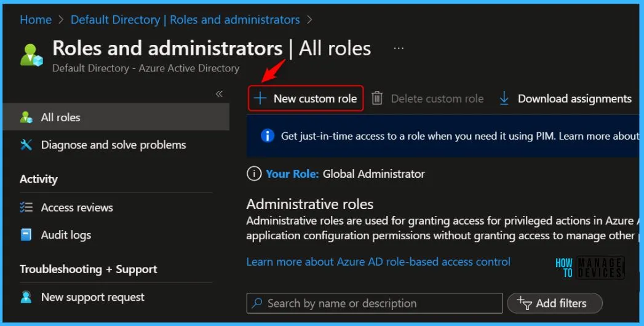The image size is (644, 326).
Task: Click the wrench diagnose icon
Action: pyautogui.click(x=26, y=145)
